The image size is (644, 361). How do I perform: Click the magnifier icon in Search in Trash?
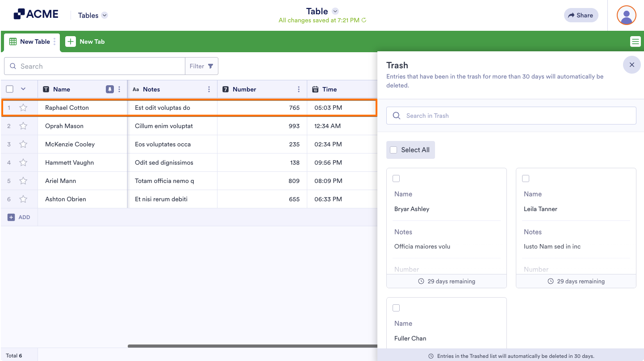(397, 116)
